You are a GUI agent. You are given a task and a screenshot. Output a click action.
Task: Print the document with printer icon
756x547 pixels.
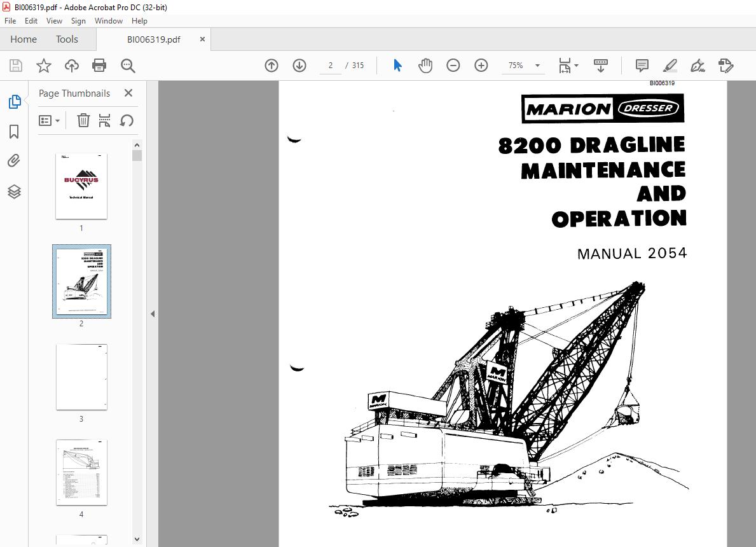(99, 66)
